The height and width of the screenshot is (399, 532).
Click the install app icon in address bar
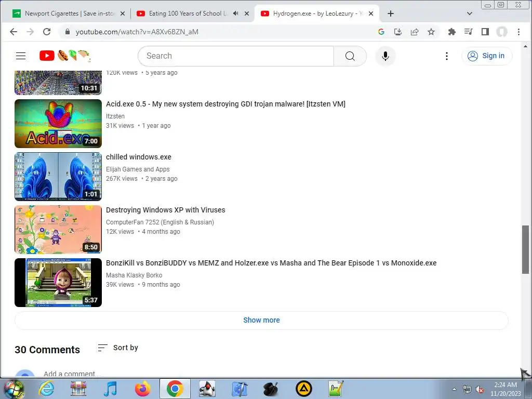pos(397,32)
